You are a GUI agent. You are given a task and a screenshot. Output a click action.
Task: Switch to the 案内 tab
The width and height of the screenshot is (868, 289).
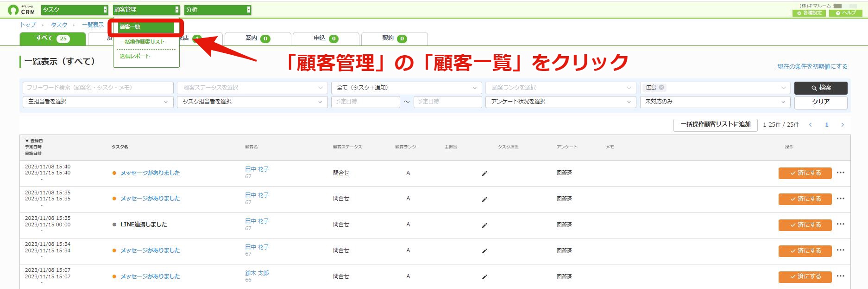coord(258,39)
